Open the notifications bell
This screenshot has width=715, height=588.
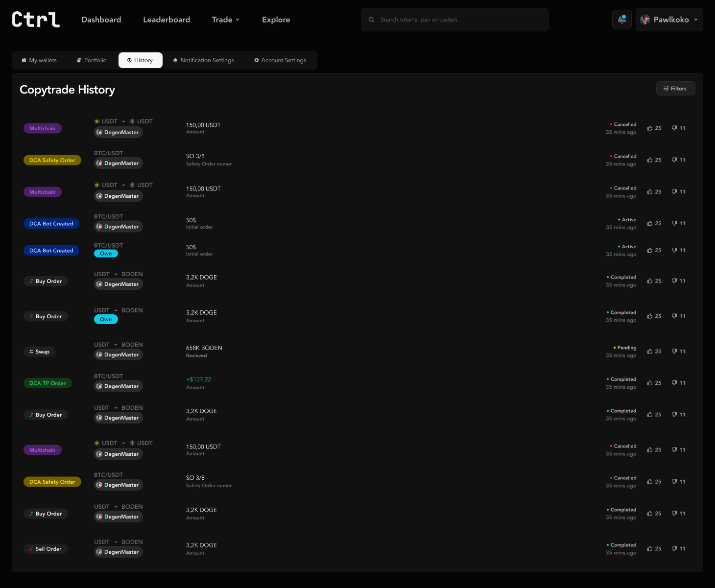[622, 20]
